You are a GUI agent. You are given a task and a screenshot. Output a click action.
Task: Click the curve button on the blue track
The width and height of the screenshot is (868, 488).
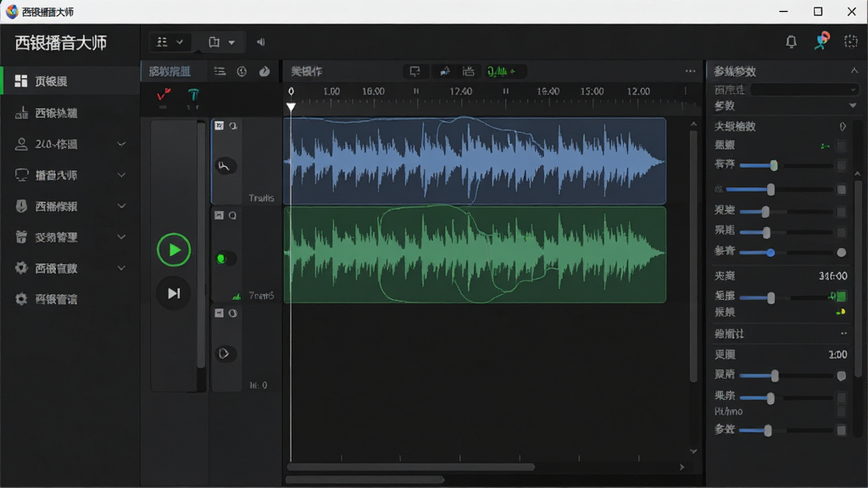[225, 166]
